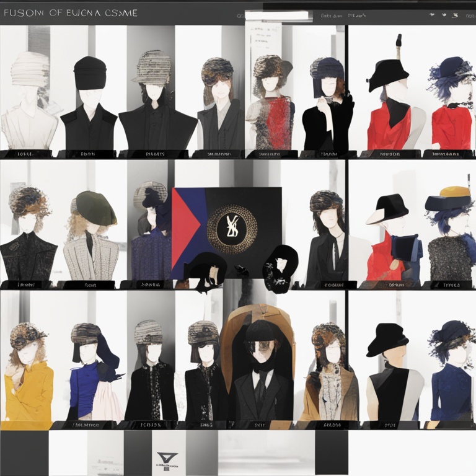476x476 pixels.
Task: Select the fur hat with red patterned dress
Action: pyautogui.click(x=270, y=102)
